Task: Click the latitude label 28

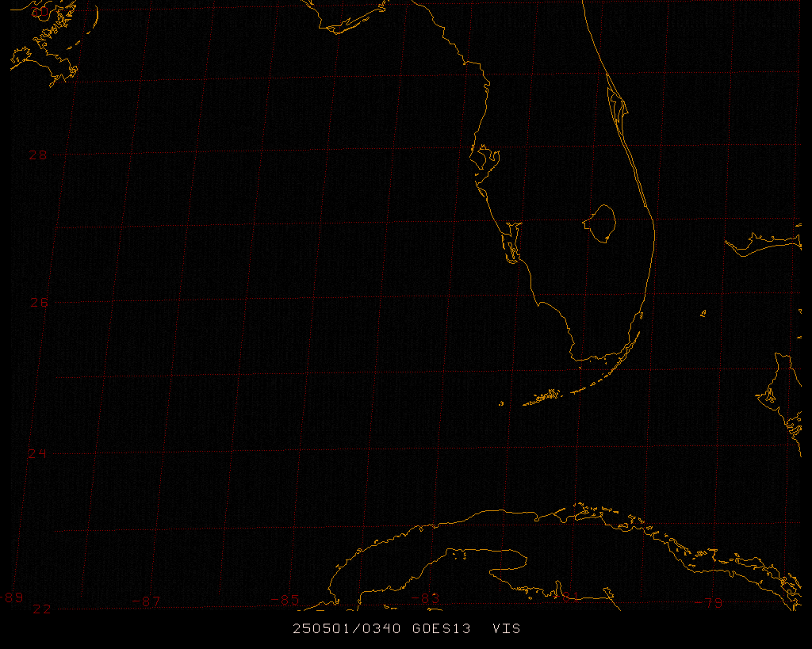Action: point(38,155)
